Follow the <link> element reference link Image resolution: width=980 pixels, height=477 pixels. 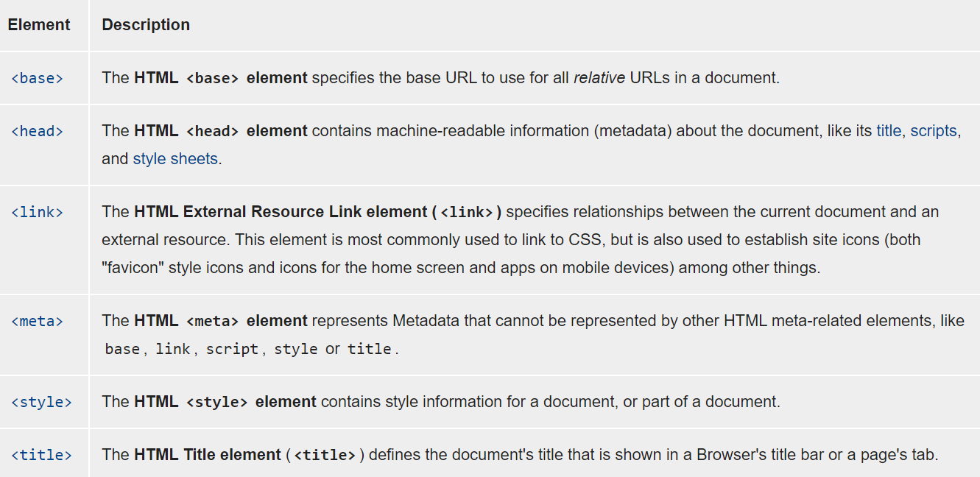point(37,213)
